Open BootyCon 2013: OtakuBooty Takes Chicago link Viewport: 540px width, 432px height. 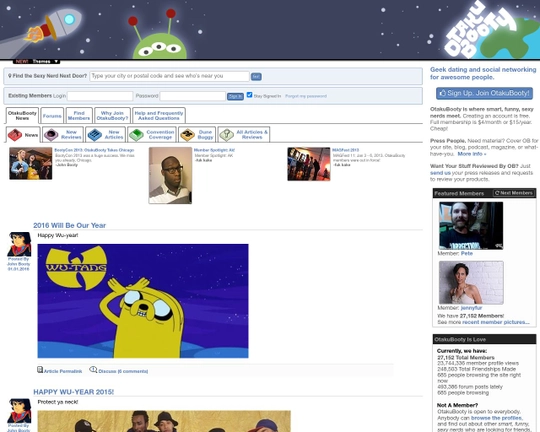(x=94, y=150)
